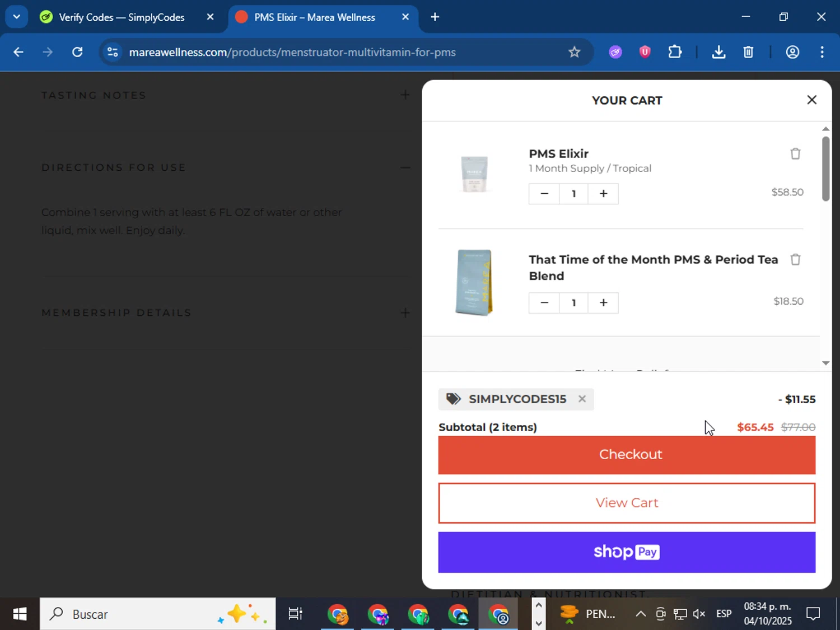The width and height of the screenshot is (840, 630).
Task: Open the third Chrome taskbar icon
Action: [418, 614]
